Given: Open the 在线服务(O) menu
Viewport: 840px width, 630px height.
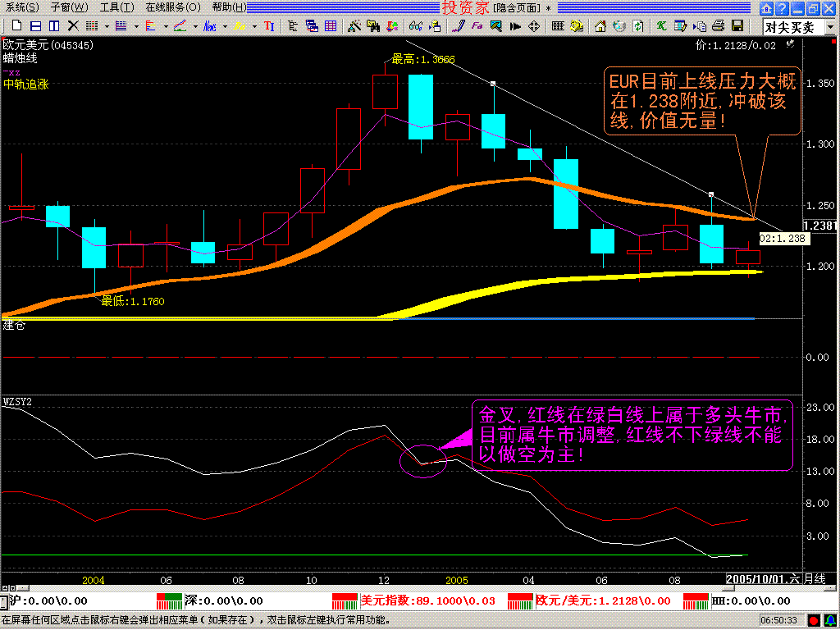Looking at the screenshot, I should tap(173, 7).
